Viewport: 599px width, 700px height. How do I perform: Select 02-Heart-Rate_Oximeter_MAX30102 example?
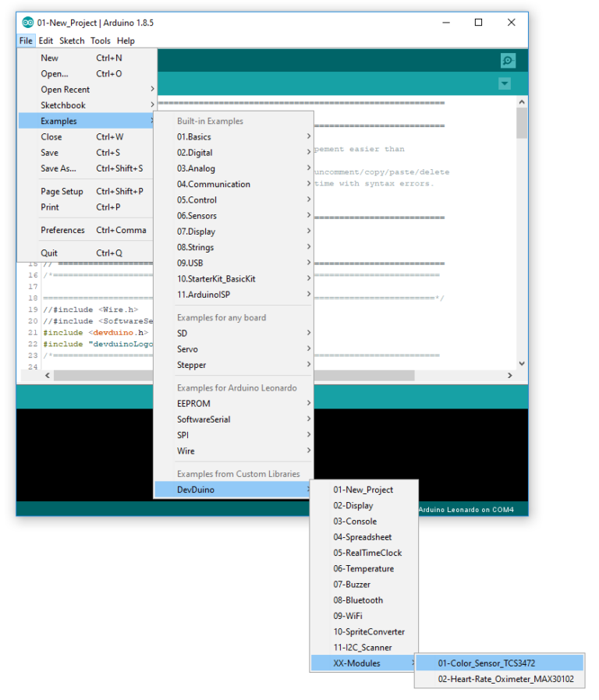tap(505, 679)
